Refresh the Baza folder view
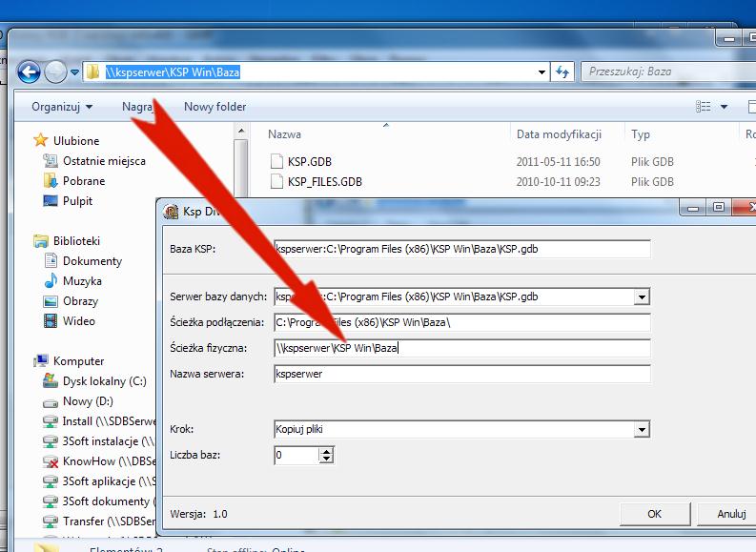 [x=562, y=72]
